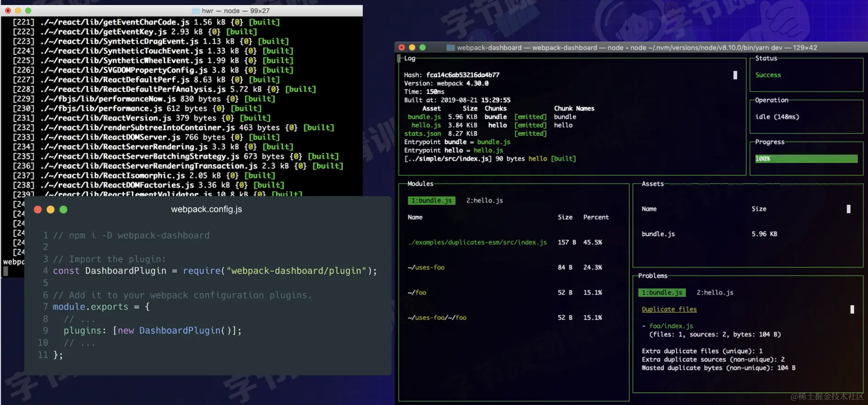Screen dimensions: 868x405
Task: Click the [236] ReactServerRenderingTransaction.js line
Action: coord(178,166)
